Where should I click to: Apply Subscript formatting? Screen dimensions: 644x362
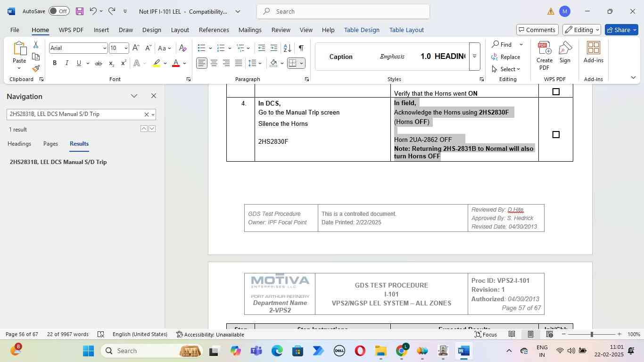click(x=111, y=63)
